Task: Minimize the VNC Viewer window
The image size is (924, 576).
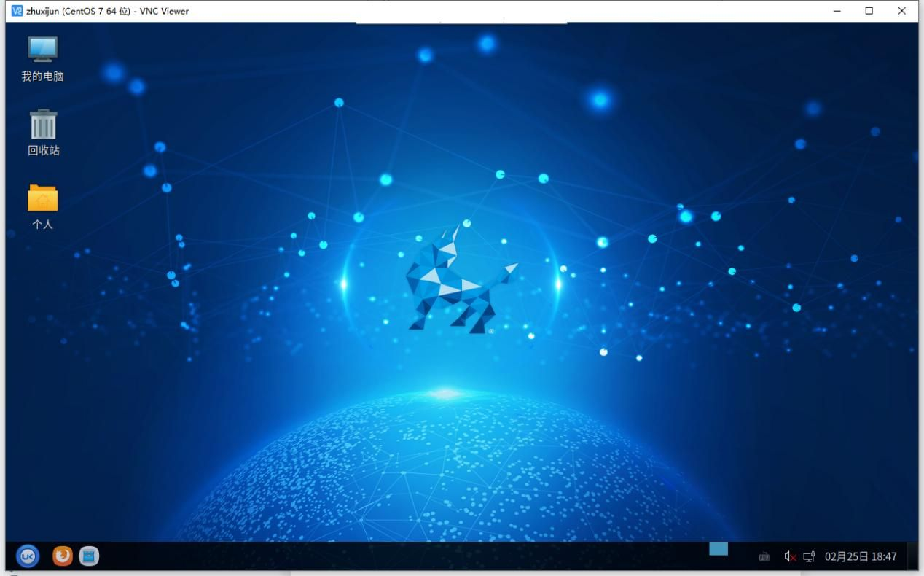Action: [837, 11]
